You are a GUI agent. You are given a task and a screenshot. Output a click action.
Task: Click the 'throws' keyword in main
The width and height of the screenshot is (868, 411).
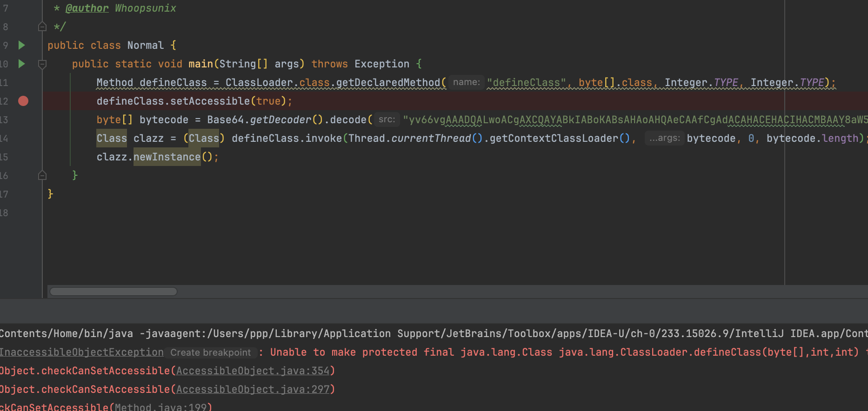330,64
